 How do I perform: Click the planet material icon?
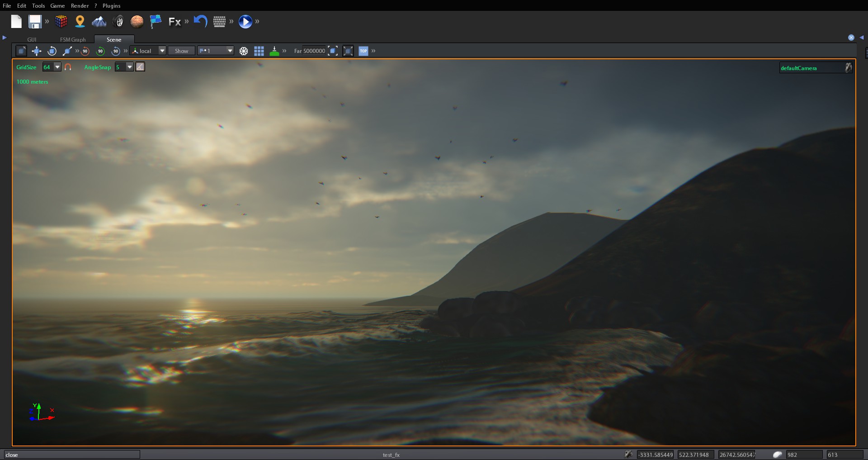point(137,21)
